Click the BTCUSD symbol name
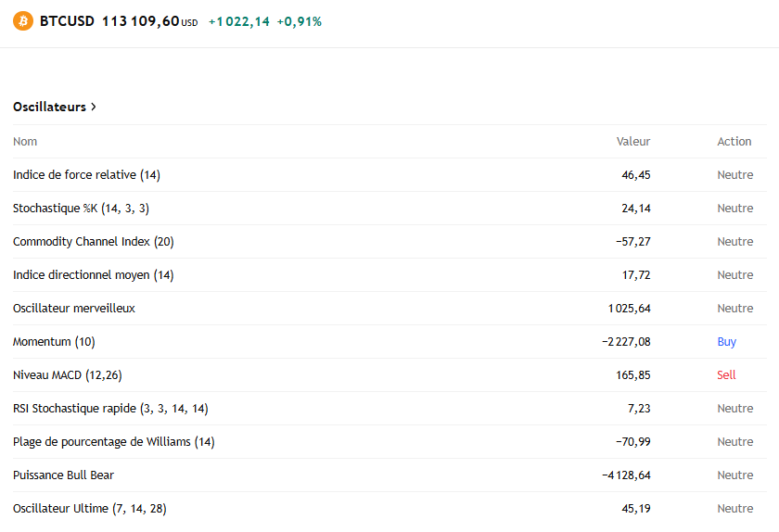This screenshot has width=779, height=532. (67, 20)
